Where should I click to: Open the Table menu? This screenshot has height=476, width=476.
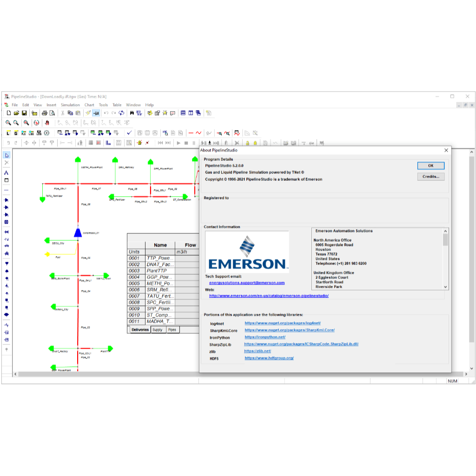(117, 105)
